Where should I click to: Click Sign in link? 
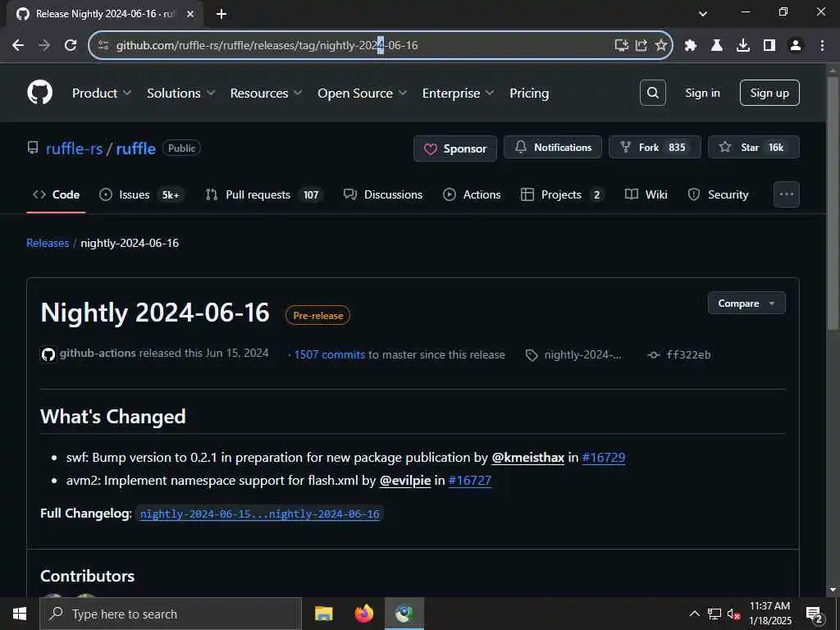(x=702, y=93)
